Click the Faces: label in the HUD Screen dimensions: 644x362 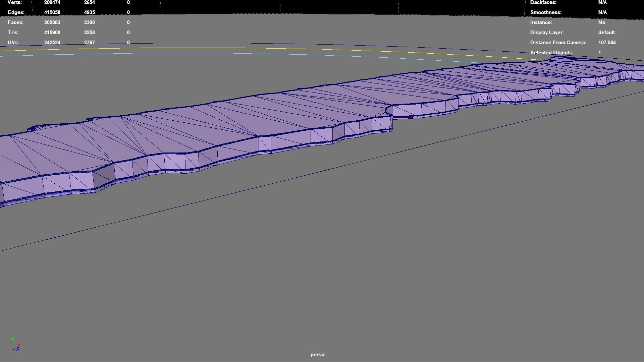pos(16,22)
